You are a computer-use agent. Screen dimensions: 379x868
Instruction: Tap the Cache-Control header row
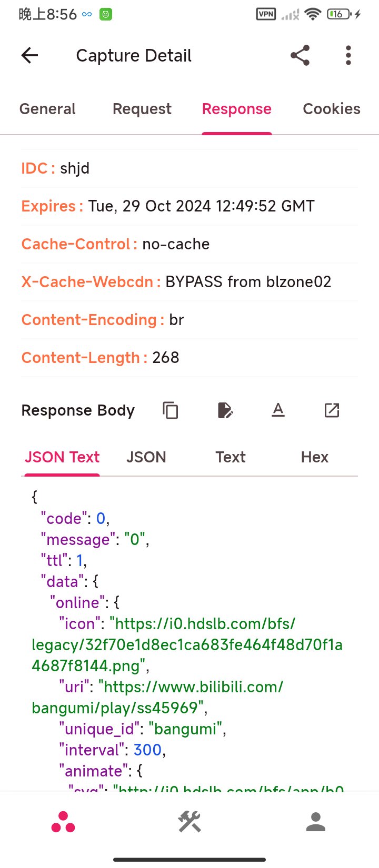point(189,244)
